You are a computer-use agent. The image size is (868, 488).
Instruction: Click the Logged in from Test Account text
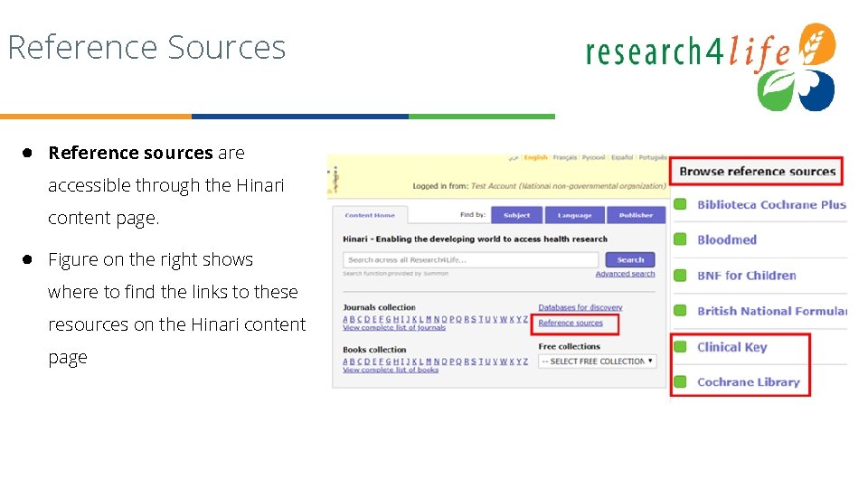pos(539,186)
